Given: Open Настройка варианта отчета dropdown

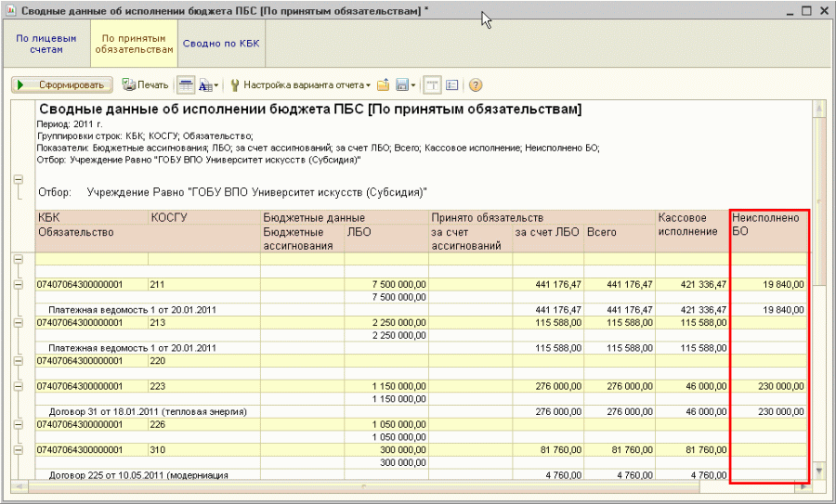Looking at the screenshot, I should coord(305,85).
